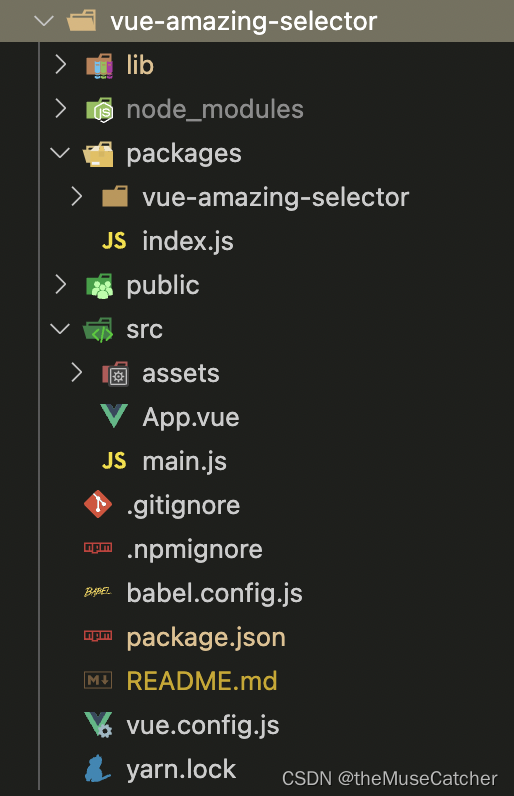Screen dimensions: 514x796
Task: Expand the lib folder chevron
Action: coord(60,65)
